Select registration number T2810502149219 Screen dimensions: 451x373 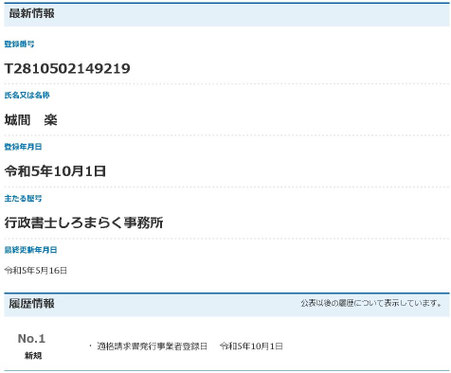pyautogui.click(x=67, y=68)
